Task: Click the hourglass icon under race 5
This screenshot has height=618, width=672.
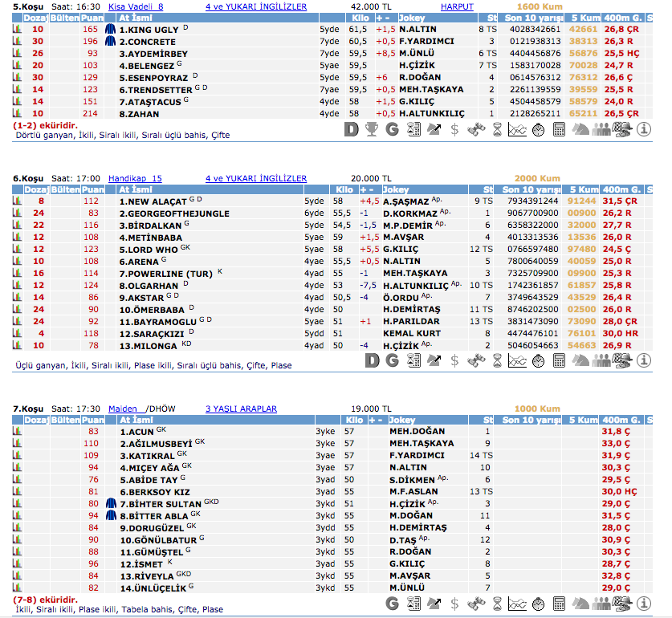Action: click(x=497, y=129)
